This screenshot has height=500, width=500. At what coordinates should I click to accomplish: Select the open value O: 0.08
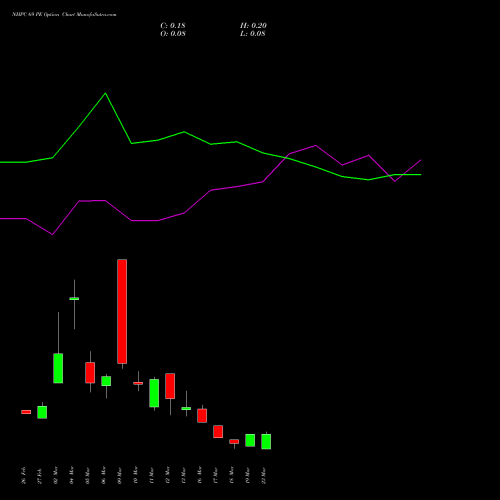click(173, 34)
